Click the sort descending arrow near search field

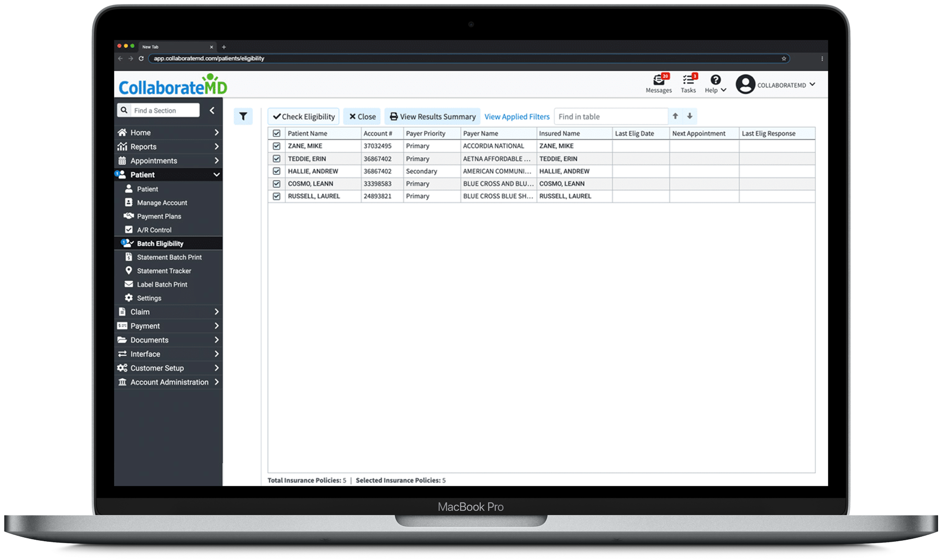point(690,116)
